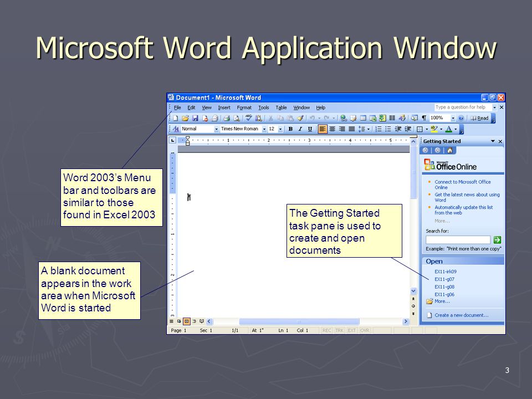Toggle Italic formatting

pos(300,129)
